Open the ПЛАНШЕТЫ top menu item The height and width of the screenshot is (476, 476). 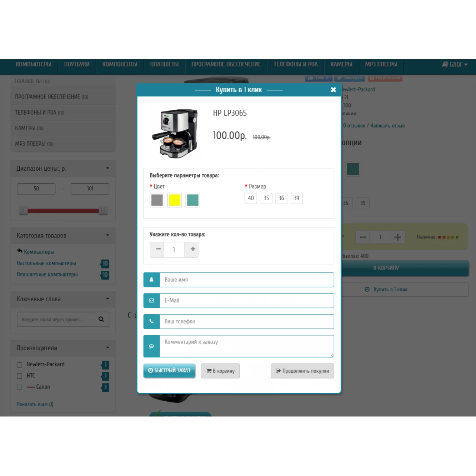click(x=164, y=64)
